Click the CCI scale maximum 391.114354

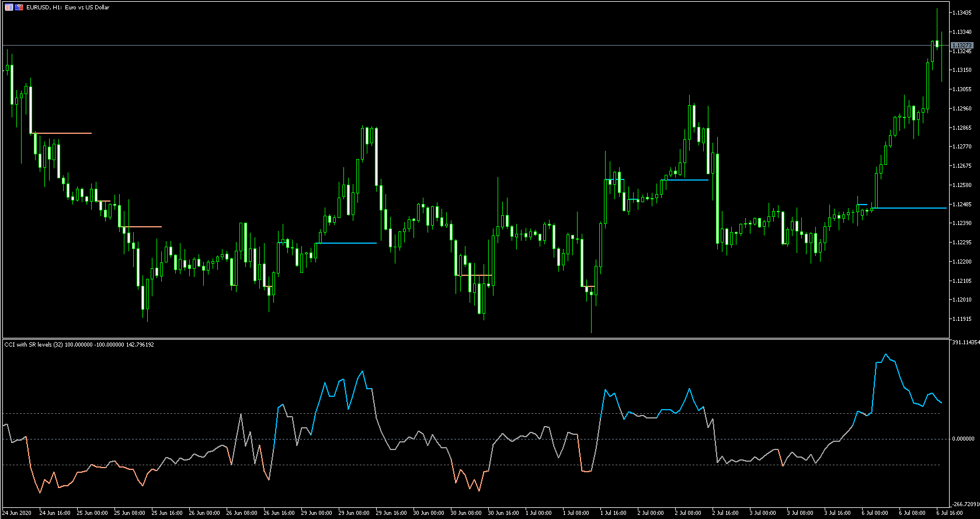(965, 342)
